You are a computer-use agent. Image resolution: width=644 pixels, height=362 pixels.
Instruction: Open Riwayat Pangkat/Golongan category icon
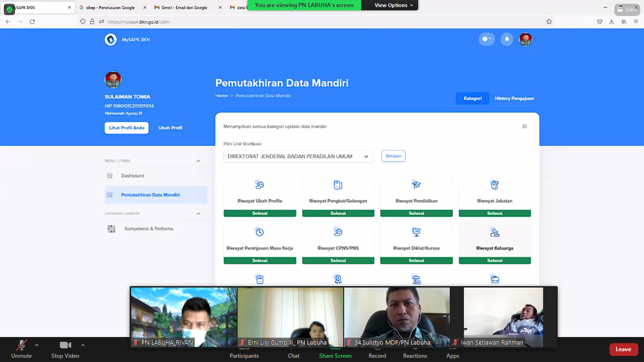coord(338,185)
